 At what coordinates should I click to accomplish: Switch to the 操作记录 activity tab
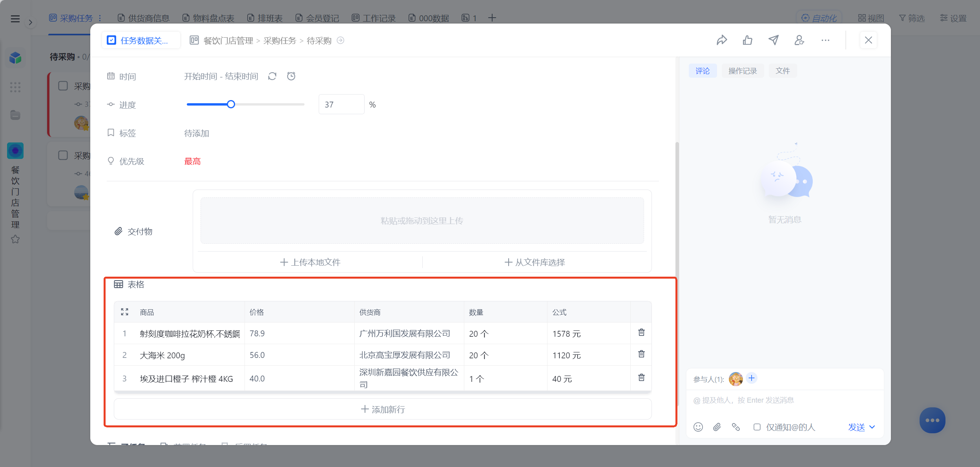(743, 71)
